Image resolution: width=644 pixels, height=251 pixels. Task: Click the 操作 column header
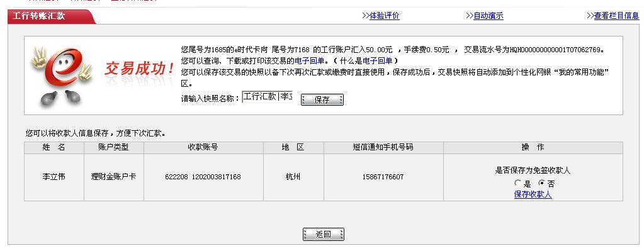[x=533, y=147]
